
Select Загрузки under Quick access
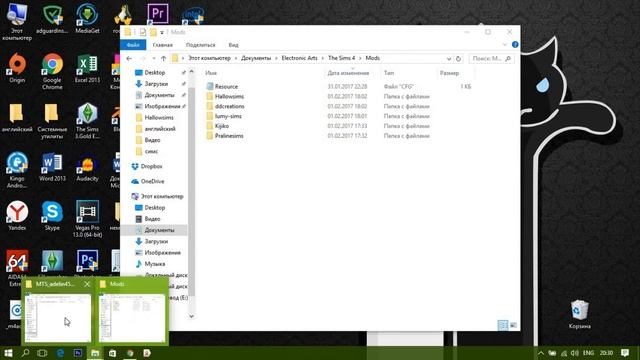pyautogui.click(x=156, y=84)
